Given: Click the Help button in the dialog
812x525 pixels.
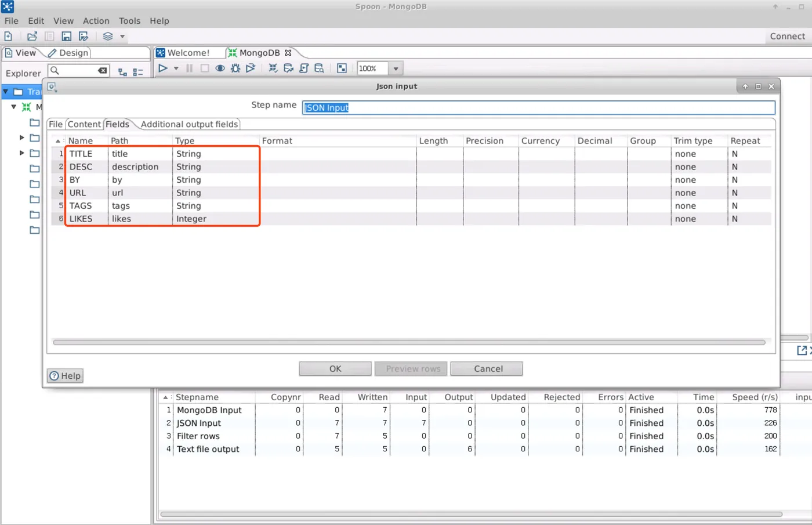Looking at the screenshot, I should point(65,376).
